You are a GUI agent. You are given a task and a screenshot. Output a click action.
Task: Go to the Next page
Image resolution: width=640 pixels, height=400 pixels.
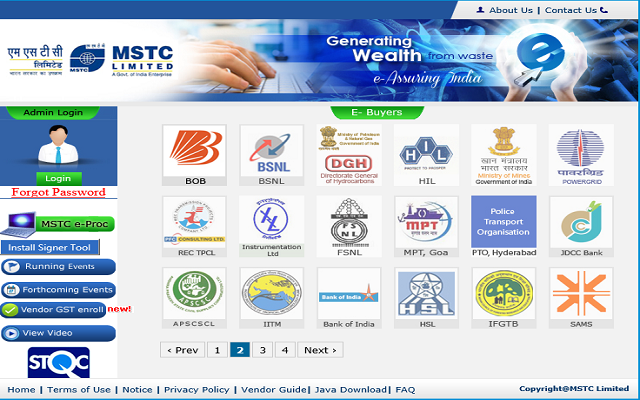tap(320, 350)
